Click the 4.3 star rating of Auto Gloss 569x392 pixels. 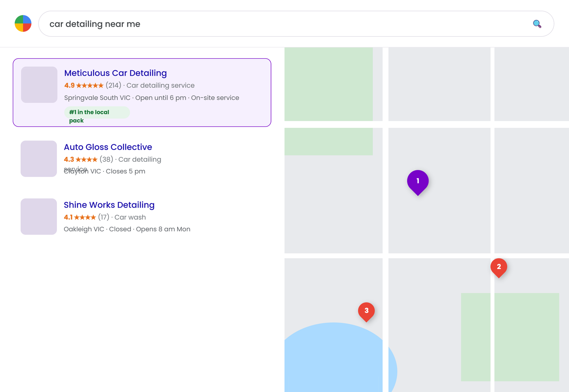81,159
